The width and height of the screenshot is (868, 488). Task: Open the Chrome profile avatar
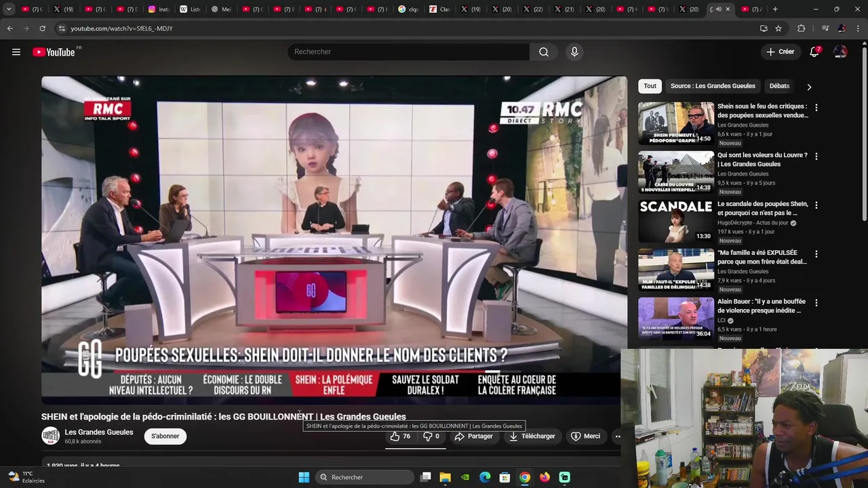click(842, 28)
